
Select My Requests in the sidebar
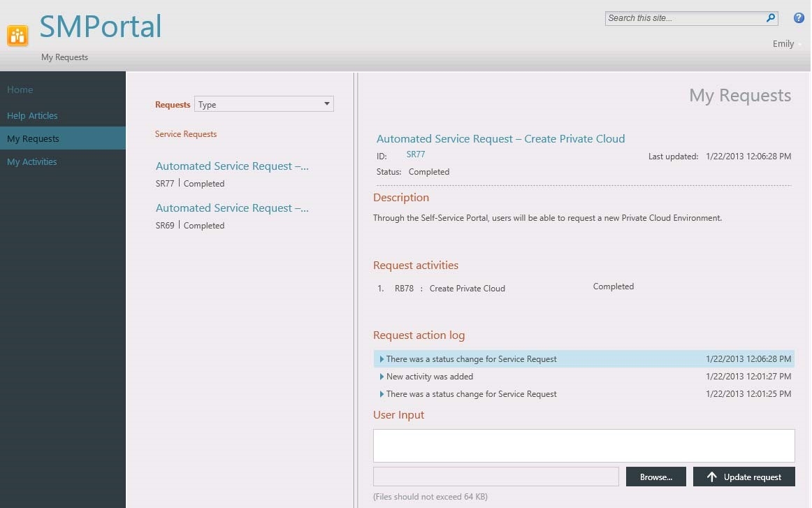(x=63, y=138)
